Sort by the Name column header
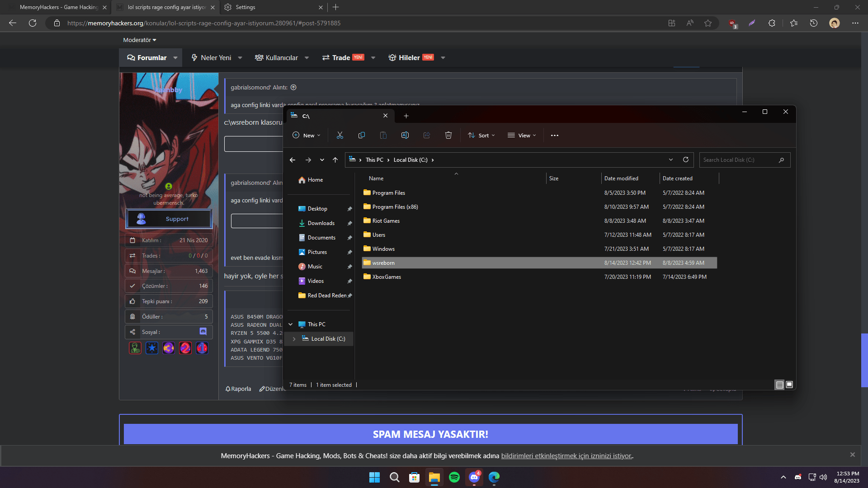The height and width of the screenshot is (488, 868). point(456,178)
